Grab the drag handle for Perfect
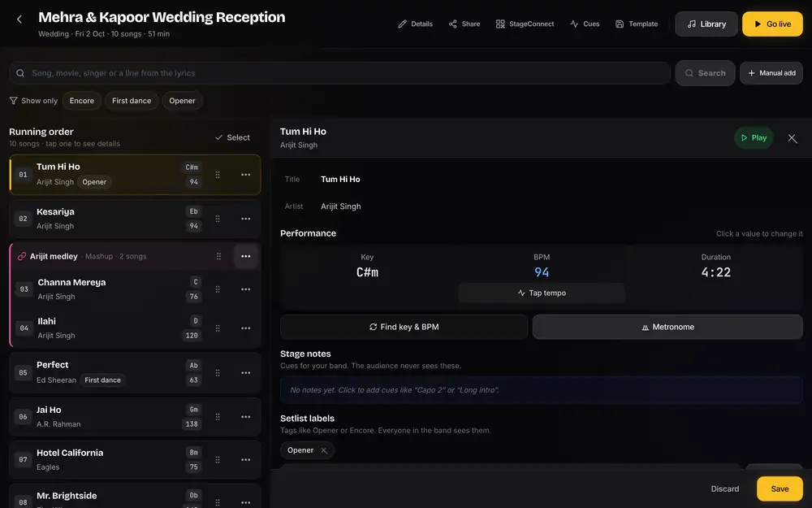Viewport: 812px width, 508px height. 218,373
